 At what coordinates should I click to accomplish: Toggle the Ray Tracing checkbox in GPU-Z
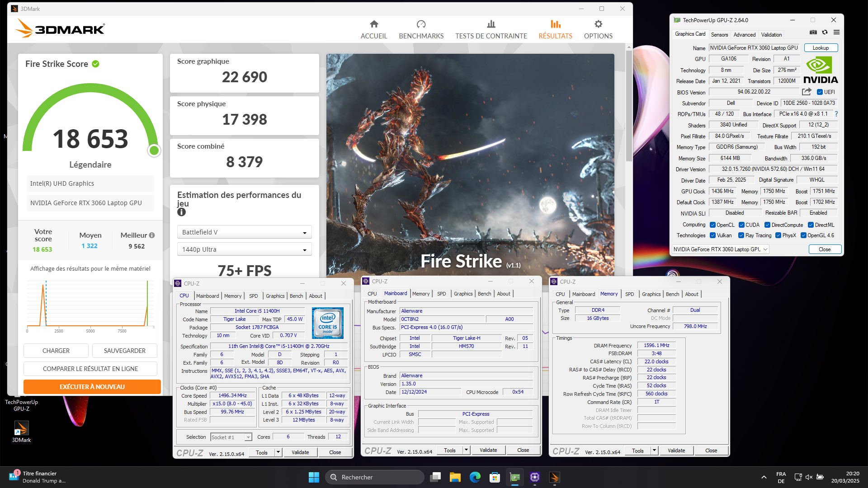coord(741,235)
